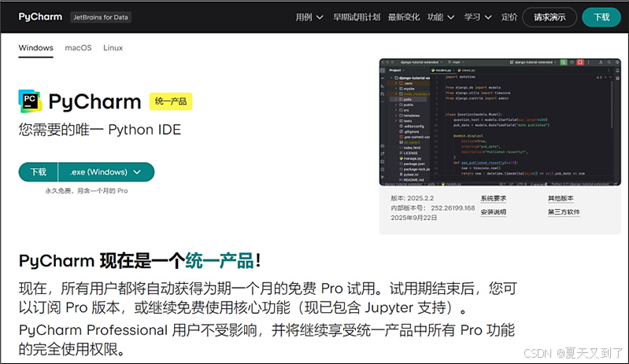The width and height of the screenshot is (629, 364).
Task: Click the 下载 button beside .exe selector
Action: 39,172
